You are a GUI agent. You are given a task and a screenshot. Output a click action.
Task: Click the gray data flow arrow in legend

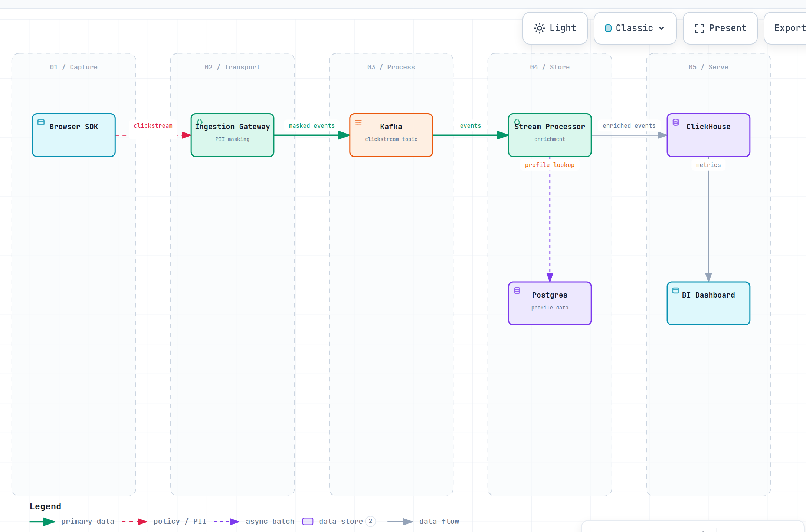400,522
